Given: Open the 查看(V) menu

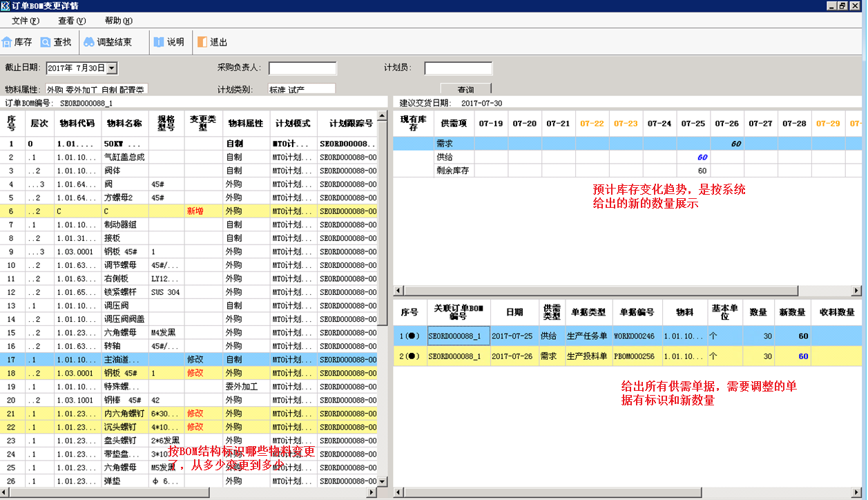Looking at the screenshot, I should click(x=72, y=21).
